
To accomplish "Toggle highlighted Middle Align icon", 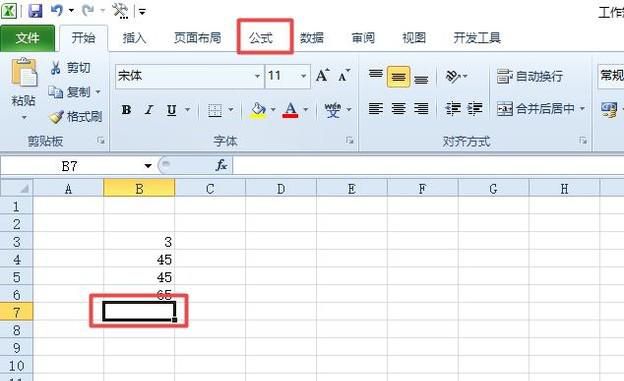I will click(398, 76).
